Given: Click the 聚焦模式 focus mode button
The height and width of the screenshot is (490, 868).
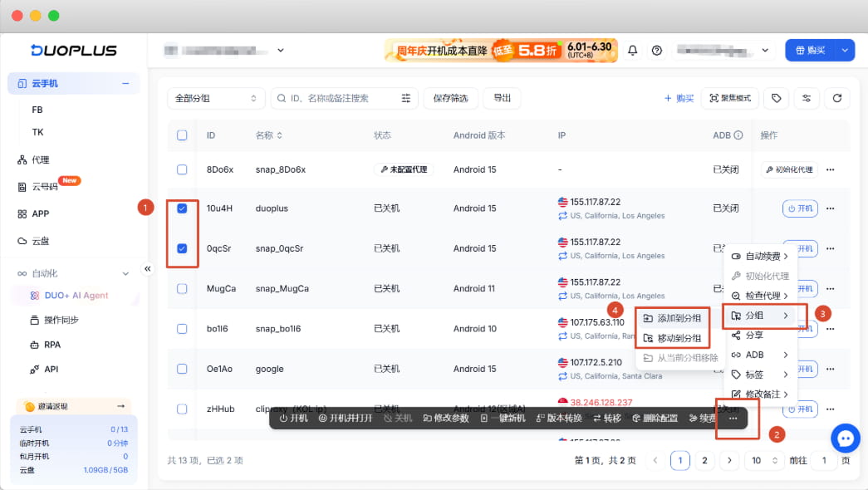Looking at the screenshot, I should [729, 98].
